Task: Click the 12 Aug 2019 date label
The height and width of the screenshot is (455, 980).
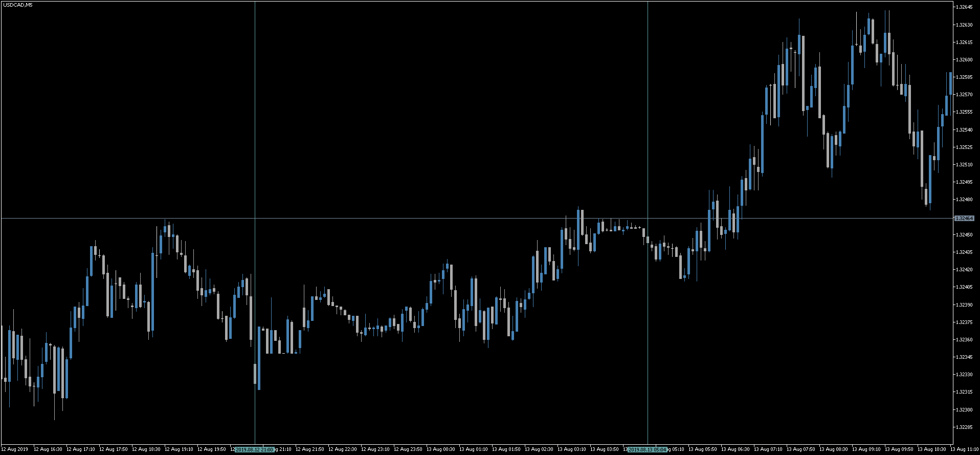Action: 15,449
